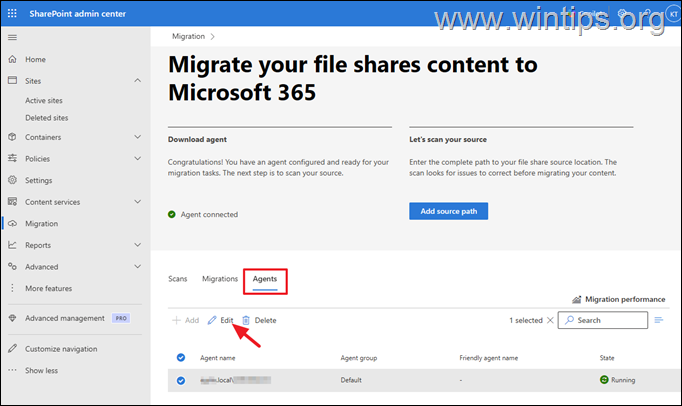Click the Policies sliders icon
682x406 pixels.
pyautogui.click(x=13, y=158)
